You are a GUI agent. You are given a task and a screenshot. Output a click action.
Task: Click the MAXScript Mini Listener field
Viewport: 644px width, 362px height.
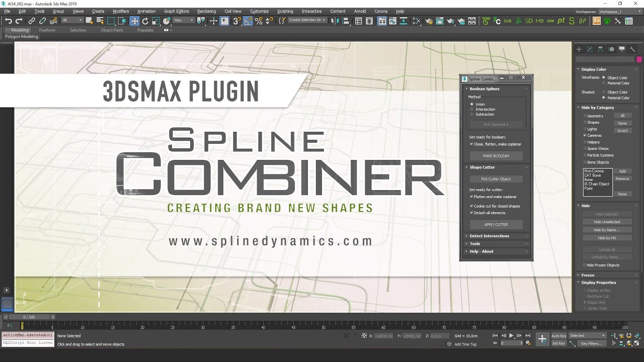(28, 343)
